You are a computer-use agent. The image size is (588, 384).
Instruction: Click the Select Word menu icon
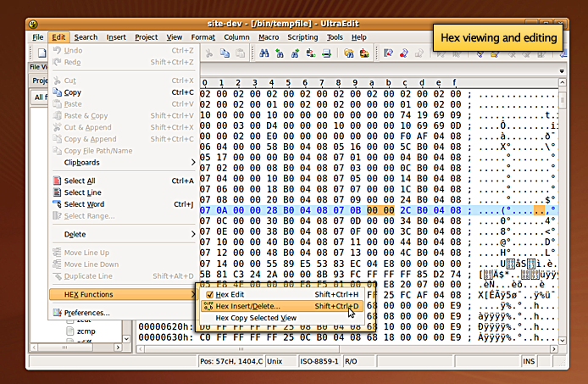tap(57, 204)
